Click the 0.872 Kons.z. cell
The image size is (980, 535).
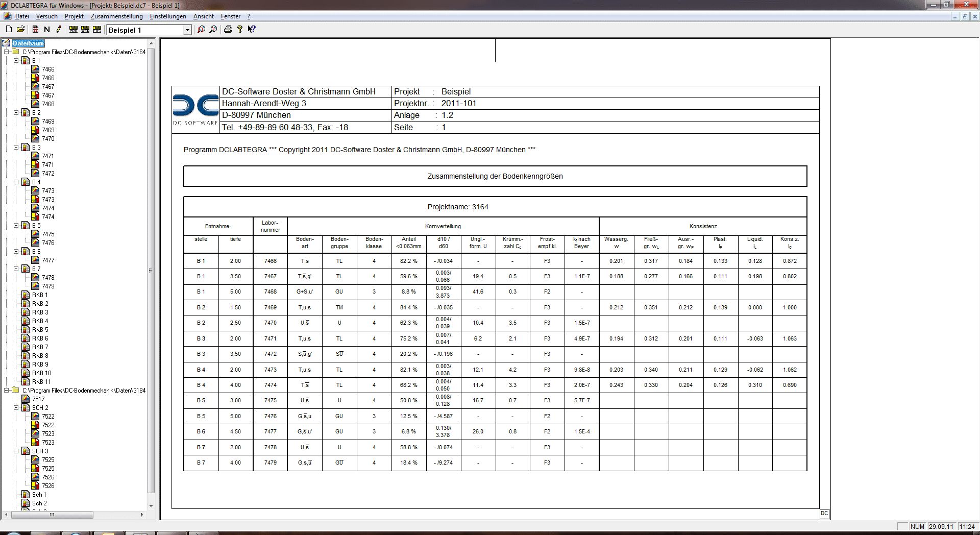tap(790, 261)
